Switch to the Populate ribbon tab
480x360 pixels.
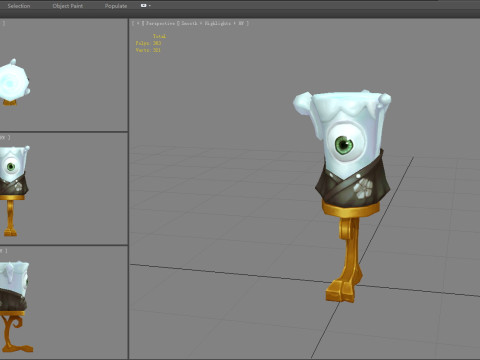tap(116, 6)
